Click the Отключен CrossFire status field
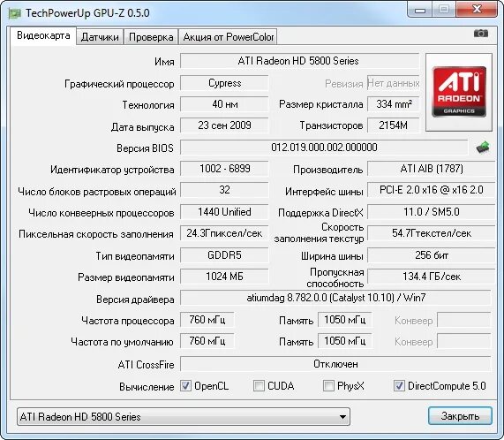 click(x=335, y=364)
